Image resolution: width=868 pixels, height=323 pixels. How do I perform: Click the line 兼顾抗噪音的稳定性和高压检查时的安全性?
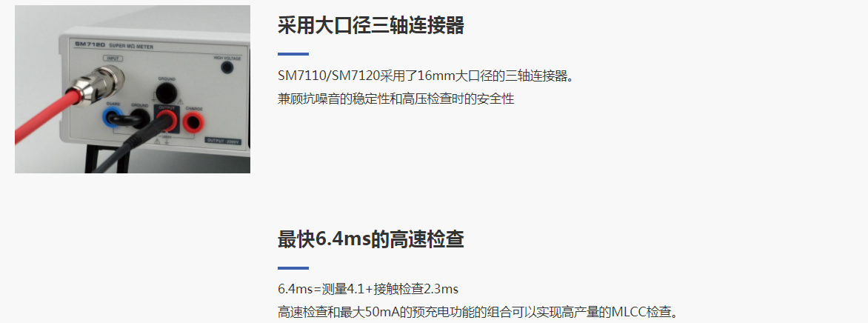[x=395, y=99]
